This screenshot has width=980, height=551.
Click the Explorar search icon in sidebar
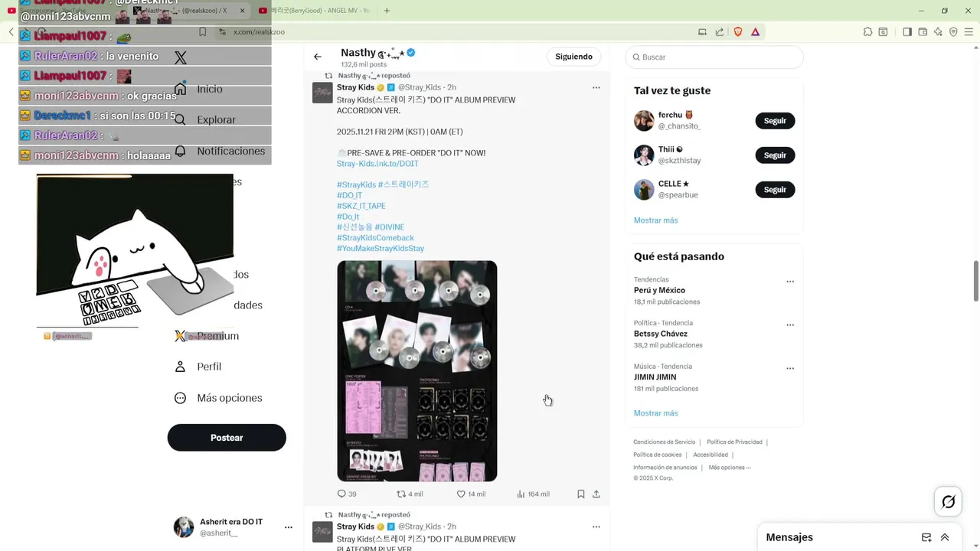tap(180, 119)
